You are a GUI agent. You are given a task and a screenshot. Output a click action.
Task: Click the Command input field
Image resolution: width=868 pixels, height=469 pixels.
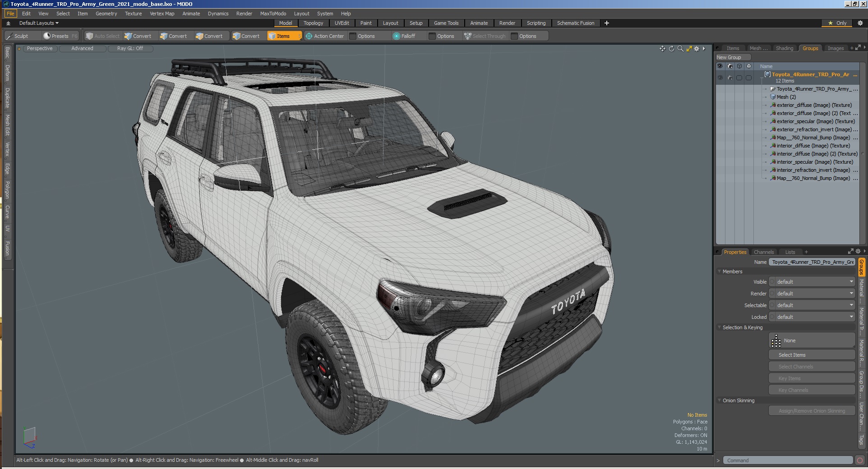(x=788, y=460)
